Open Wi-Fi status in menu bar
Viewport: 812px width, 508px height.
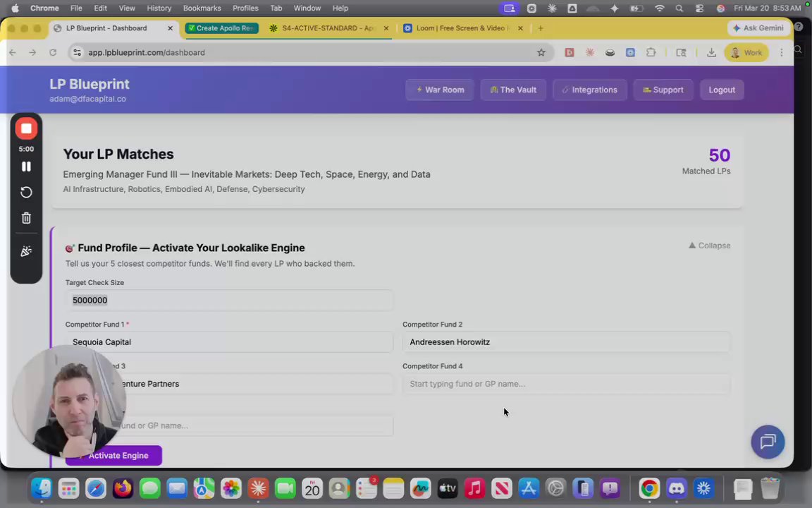659,8
